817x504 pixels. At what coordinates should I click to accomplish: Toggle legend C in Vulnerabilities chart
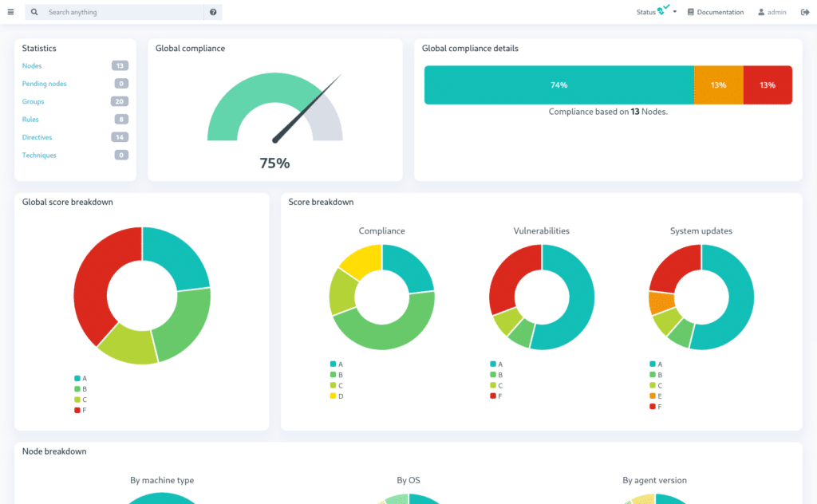(x=496, y=385)
